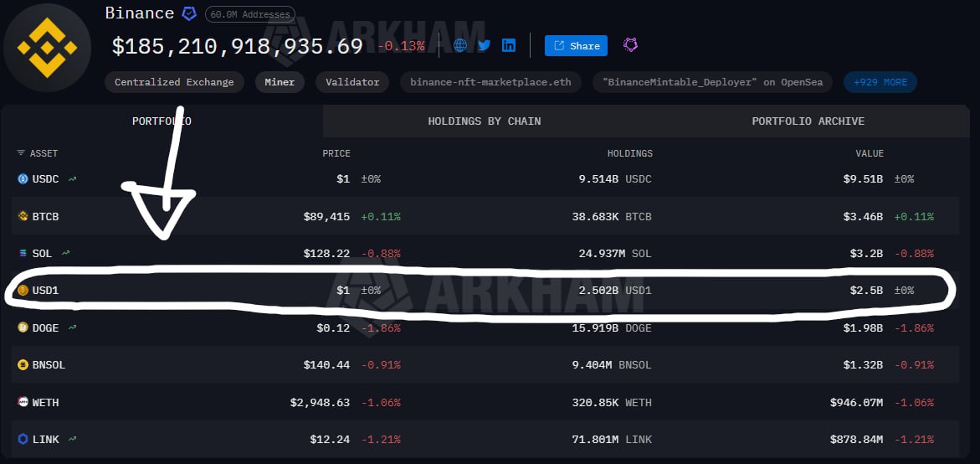Click the 2.502B USD1 holdings cell
Image resolution: width=980 pixels, height=464 pixels.
(x=615, y=290)
